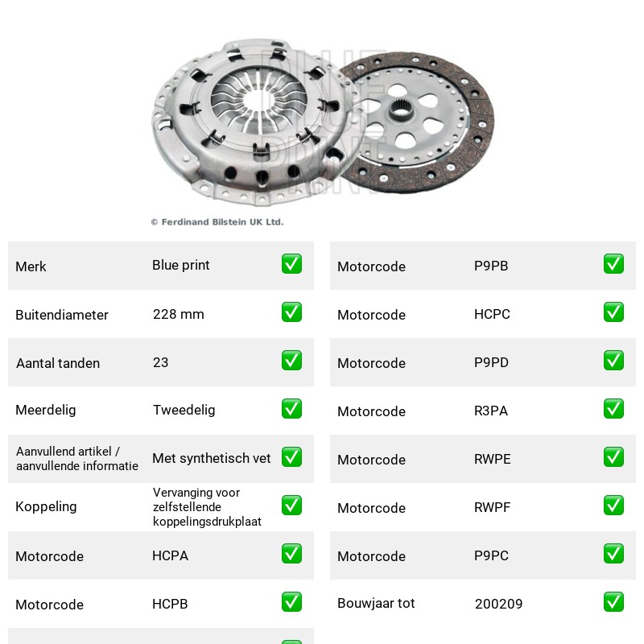Click the checkmark for Aantal tanden 23
The image size is (644, 644).
click(291, 361)
